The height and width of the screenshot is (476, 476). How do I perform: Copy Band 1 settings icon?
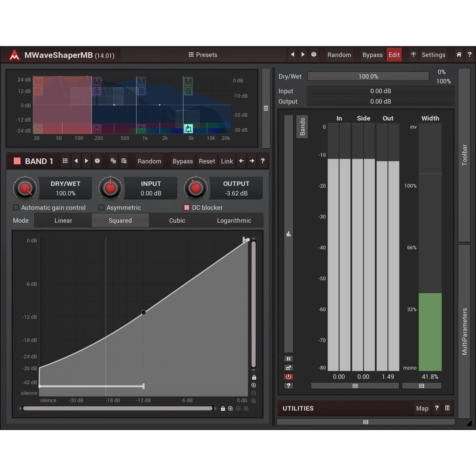click(x=113, y=161)
